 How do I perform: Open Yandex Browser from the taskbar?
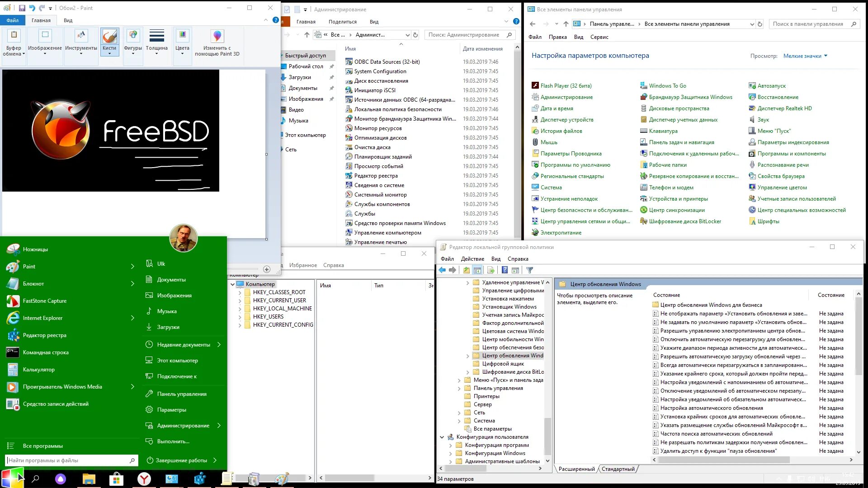click(144, 479)
